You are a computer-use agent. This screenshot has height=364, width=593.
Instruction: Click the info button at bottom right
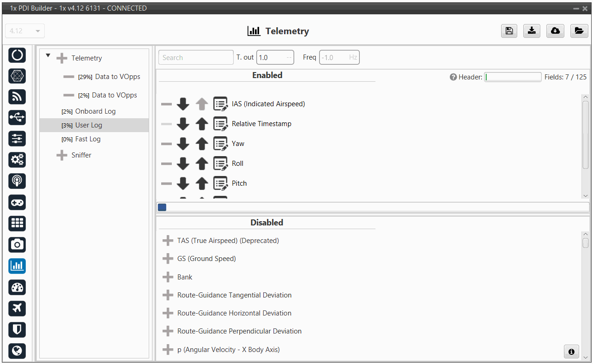tap(571, 352)
